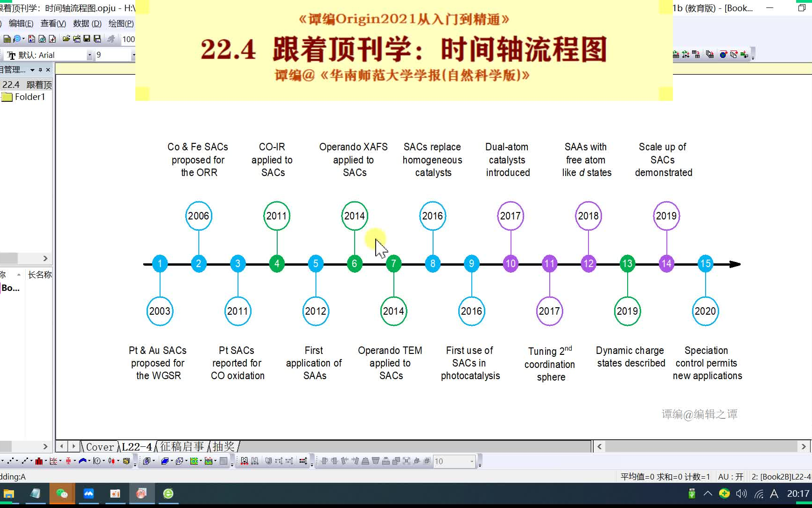Click the horizontal scrollbar left arrow
Image resolution: width=812 pixels, height=508 pixels.
point(600,446)
